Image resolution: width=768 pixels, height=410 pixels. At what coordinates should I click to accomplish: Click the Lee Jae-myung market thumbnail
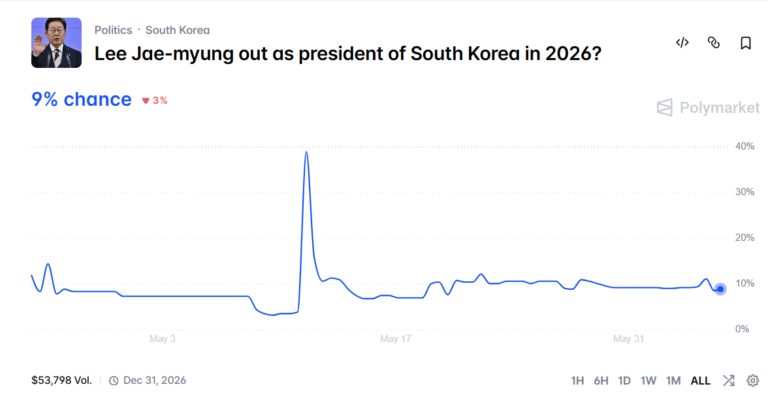tap(56, 43)
